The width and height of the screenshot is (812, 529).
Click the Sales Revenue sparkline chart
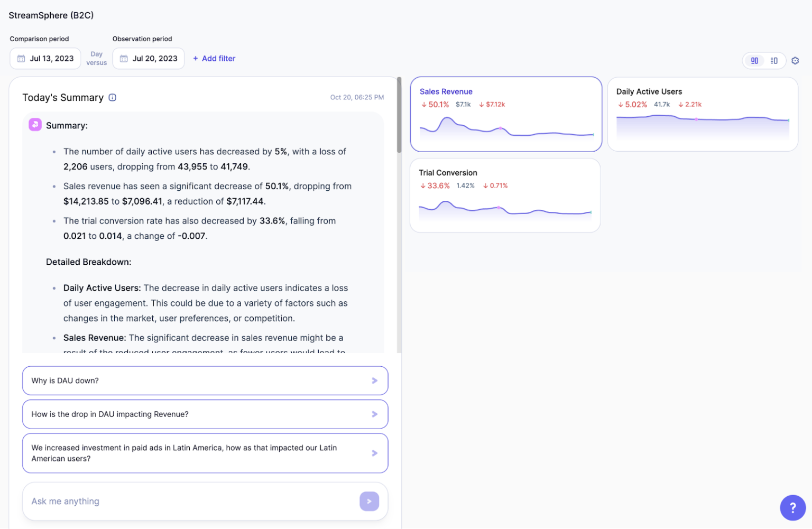[506, 127]
